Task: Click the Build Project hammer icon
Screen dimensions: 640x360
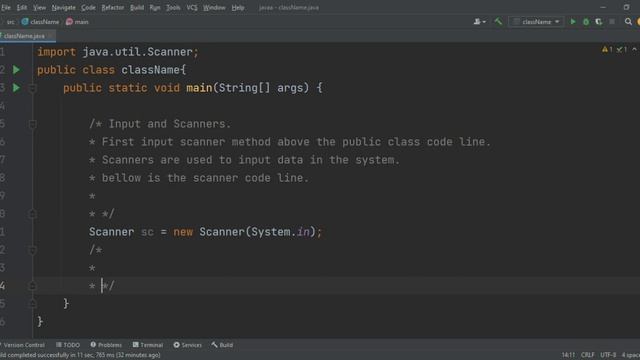Action: point(498,22)
